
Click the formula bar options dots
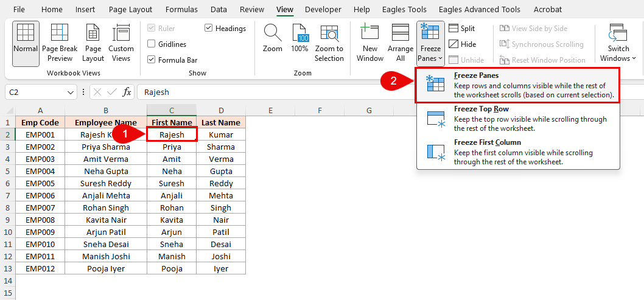(x=84, y=92)
